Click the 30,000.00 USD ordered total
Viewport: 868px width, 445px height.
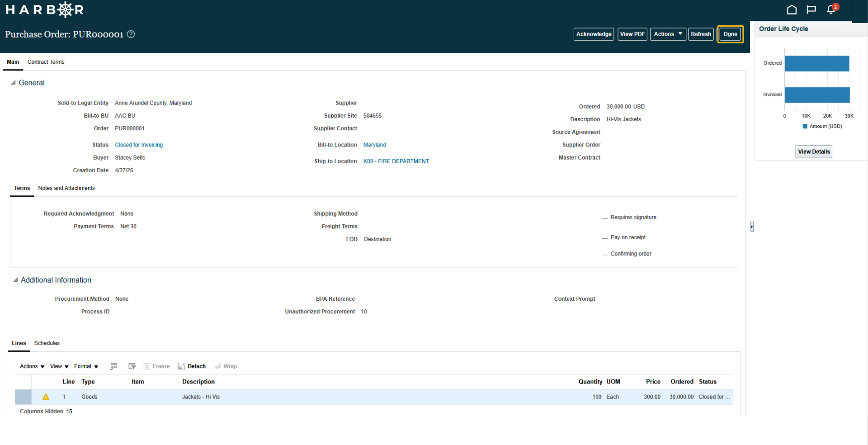[626, 107]
